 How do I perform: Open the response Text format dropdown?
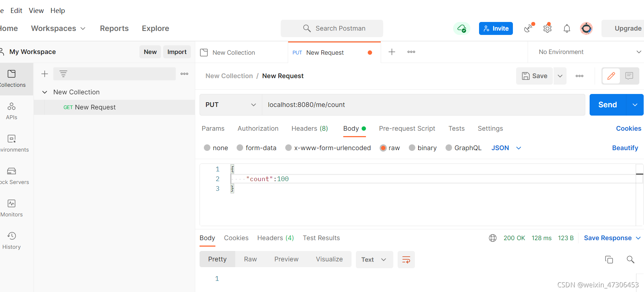[x=374, y=260]
